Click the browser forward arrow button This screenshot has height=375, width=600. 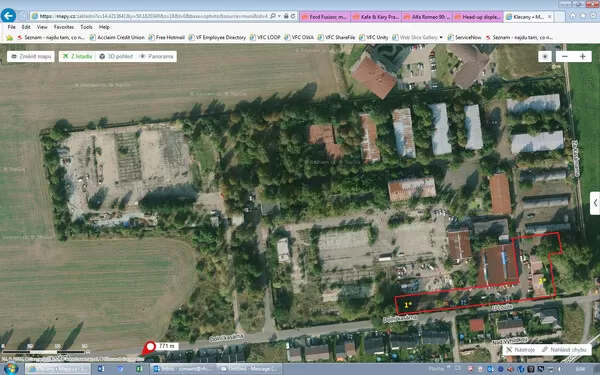pos(23,16)
